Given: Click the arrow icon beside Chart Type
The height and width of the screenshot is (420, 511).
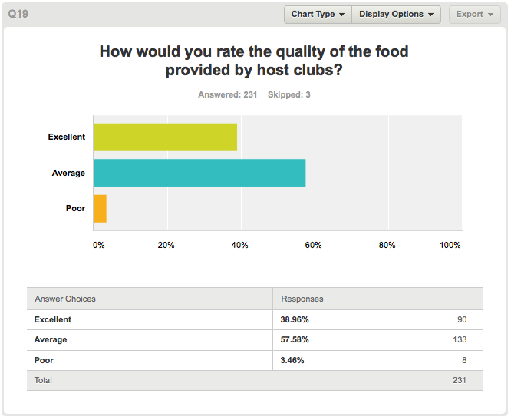Looking at the screenshot, I should [342, 15].
